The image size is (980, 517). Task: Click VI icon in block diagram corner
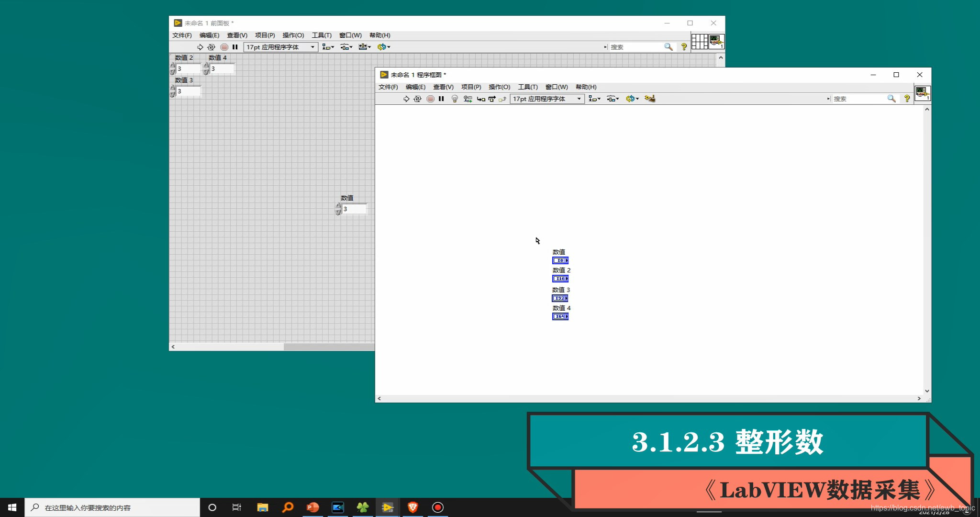coord(923,93)
